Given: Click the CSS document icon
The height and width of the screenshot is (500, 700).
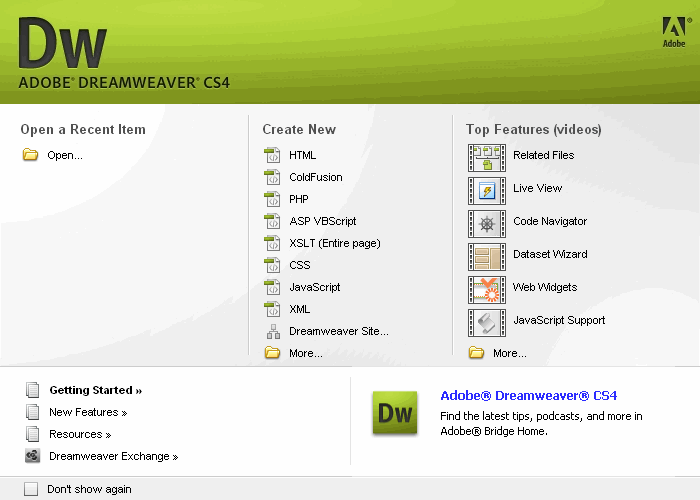Looking at the screenshot, I should coord(272,265).
